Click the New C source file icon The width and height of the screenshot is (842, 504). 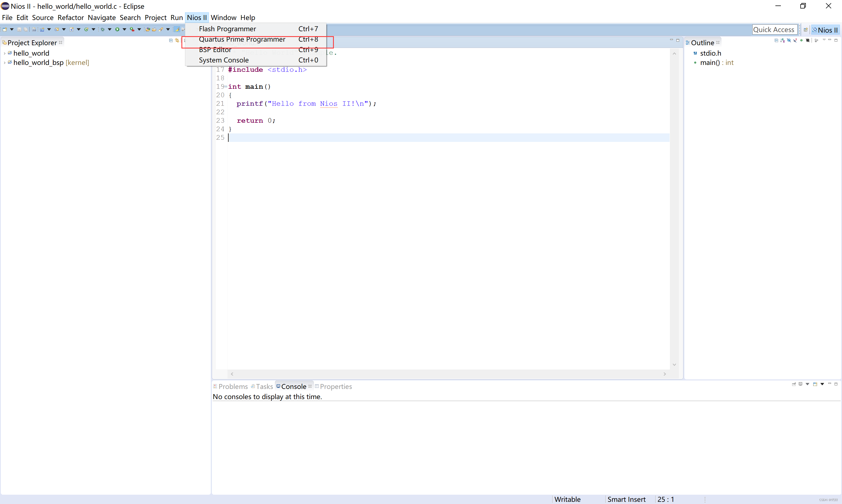pos(72,30)
